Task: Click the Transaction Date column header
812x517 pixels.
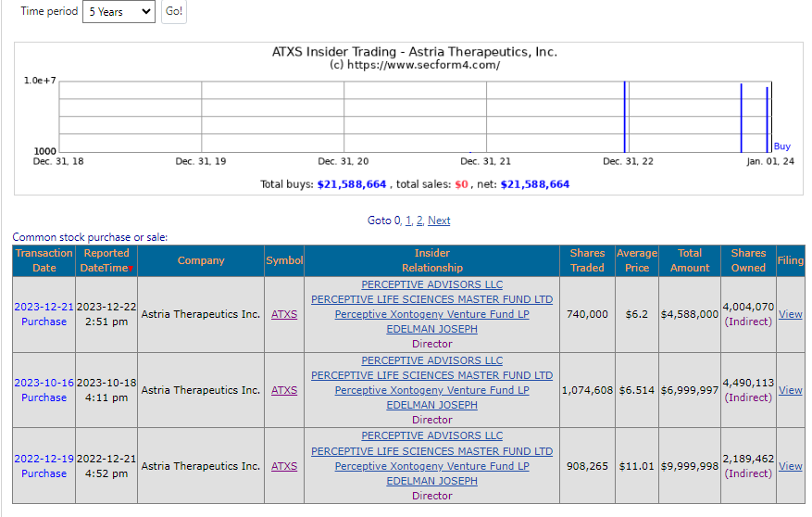Action: 44,260
